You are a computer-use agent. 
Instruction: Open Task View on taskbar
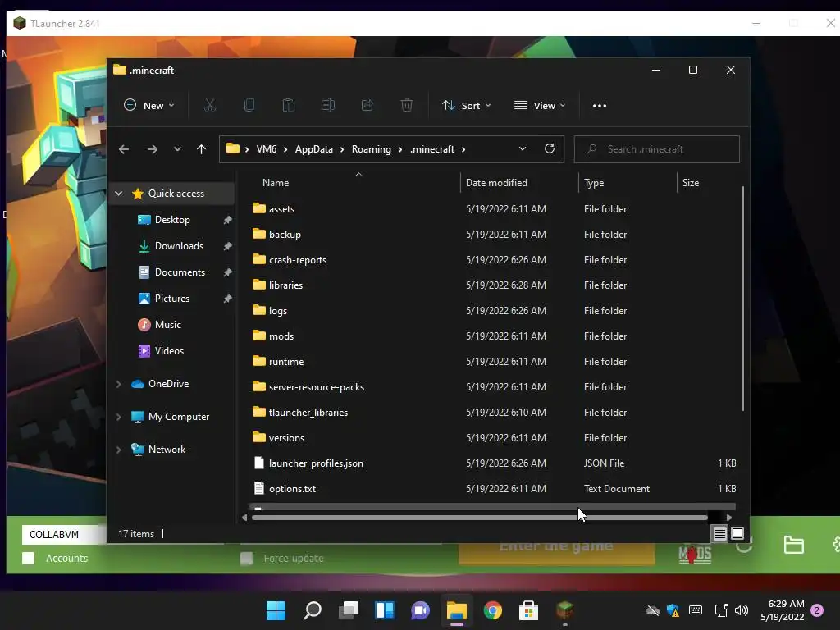click(349, 610)
